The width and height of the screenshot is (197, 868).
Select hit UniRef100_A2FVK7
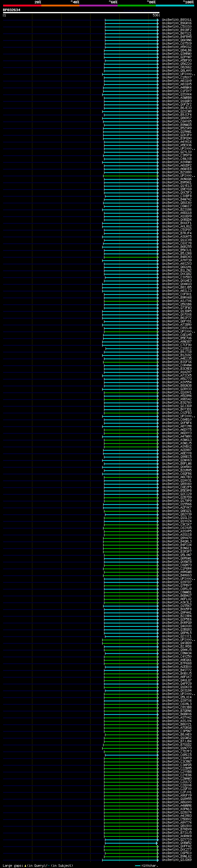point(176,507)
